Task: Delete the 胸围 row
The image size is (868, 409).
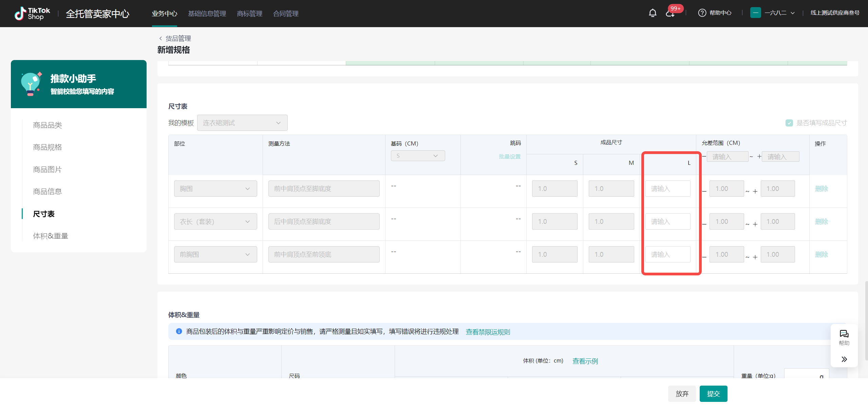Action: [822, 189]
